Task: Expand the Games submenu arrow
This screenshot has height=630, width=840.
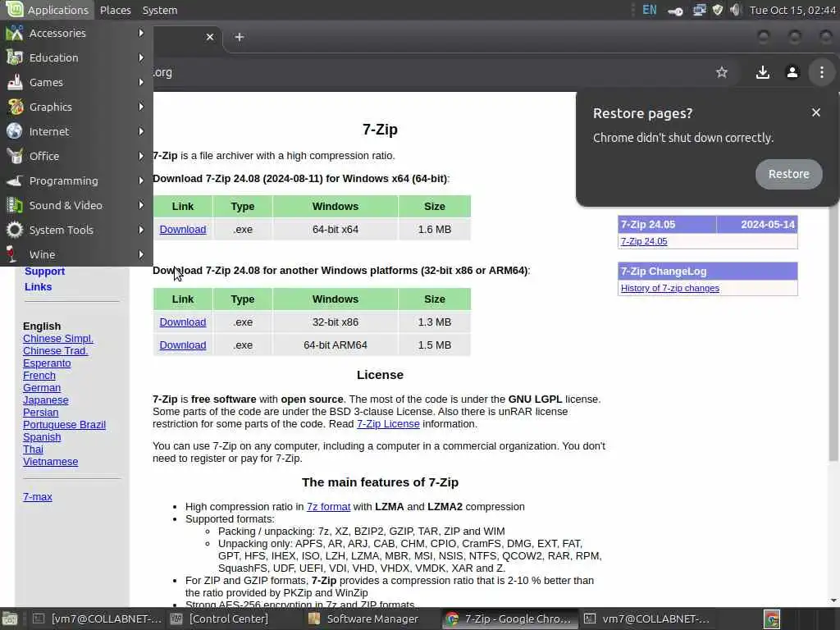Action: click(141, 83)
